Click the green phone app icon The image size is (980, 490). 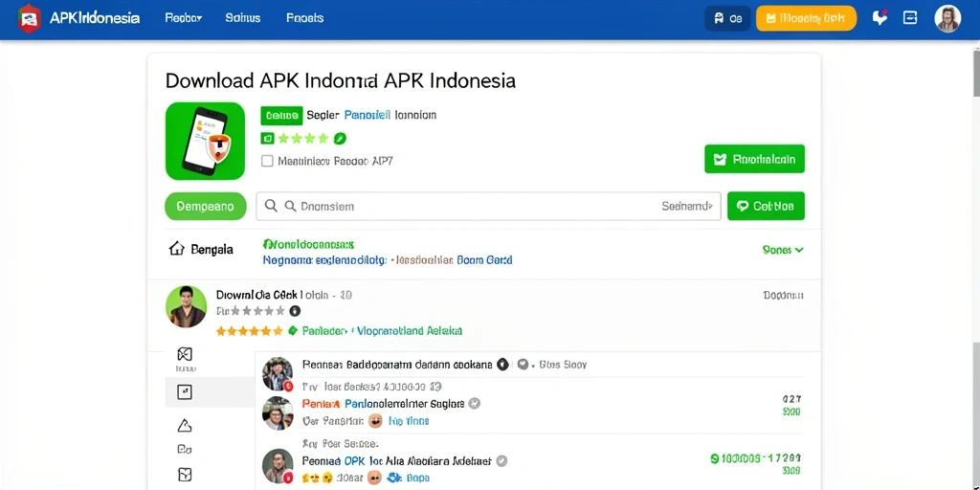coord(205,142)
